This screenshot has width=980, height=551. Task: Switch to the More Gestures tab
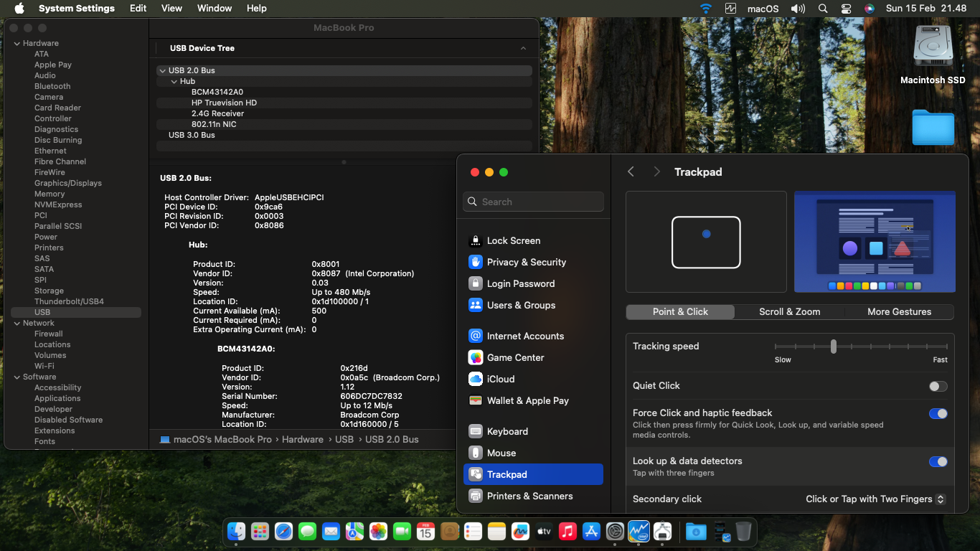coord(899,311)
